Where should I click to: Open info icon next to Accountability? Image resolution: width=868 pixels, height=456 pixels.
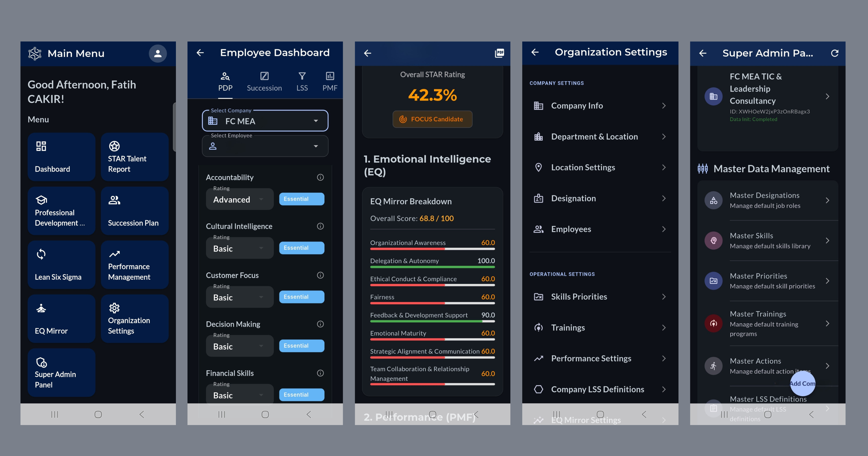[x=320, y=177]
